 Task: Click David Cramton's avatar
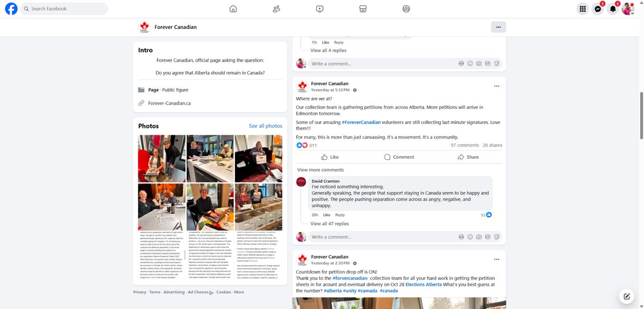301,181
